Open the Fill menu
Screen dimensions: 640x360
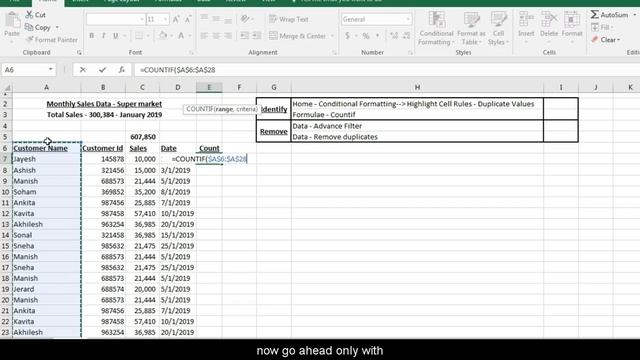pos(602,27)
